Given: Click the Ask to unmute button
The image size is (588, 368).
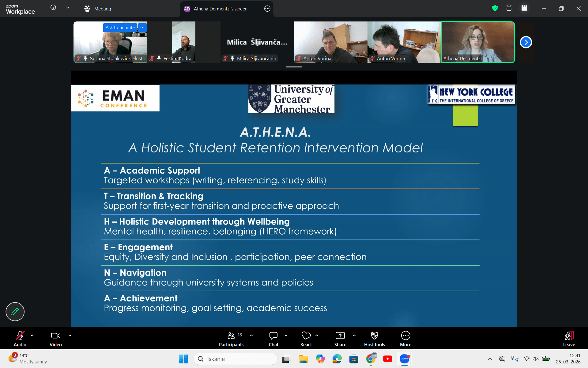Looking at the screenshot, I should tap(120, 28).
